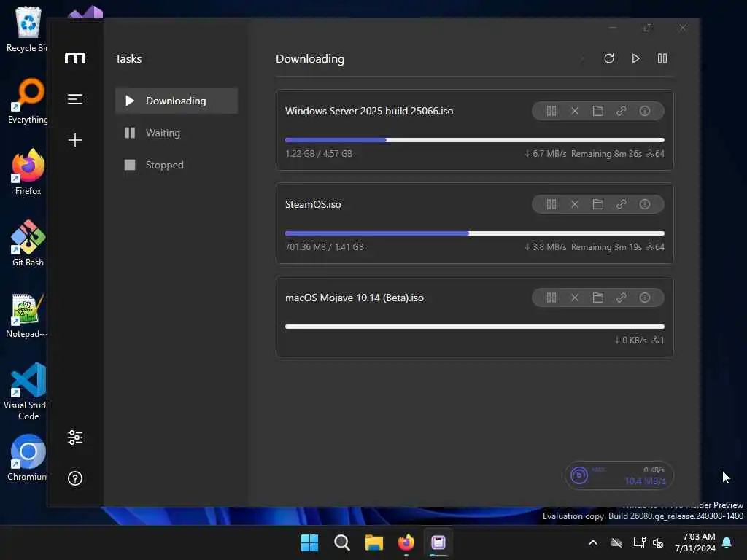Switch to the Waiting tasks tab
The image size is (747, 560).
(x=177, y=133)
